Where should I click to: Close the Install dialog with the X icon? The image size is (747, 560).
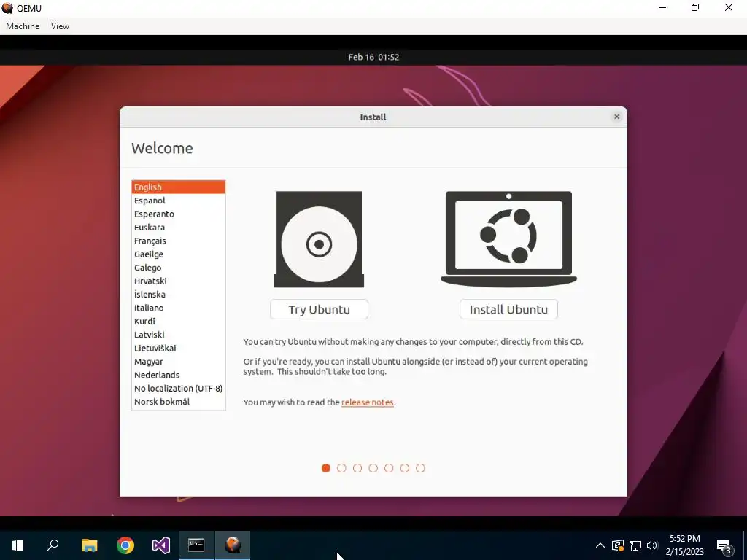(x=616, y=117)
